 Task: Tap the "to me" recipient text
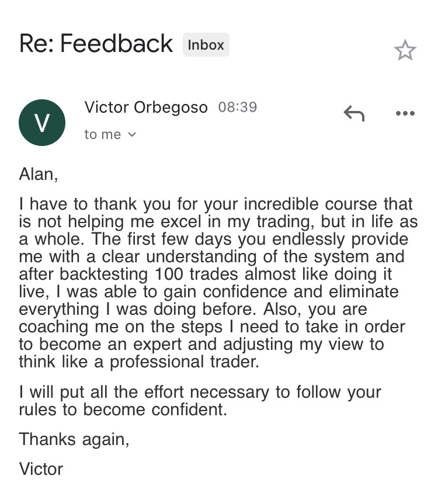102,134
